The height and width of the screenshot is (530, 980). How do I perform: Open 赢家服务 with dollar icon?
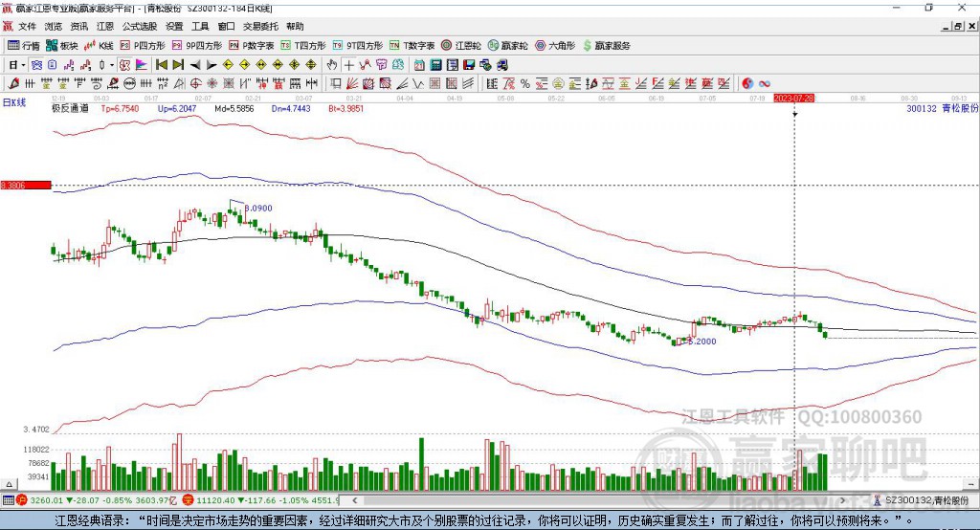[x=606, y=46]
